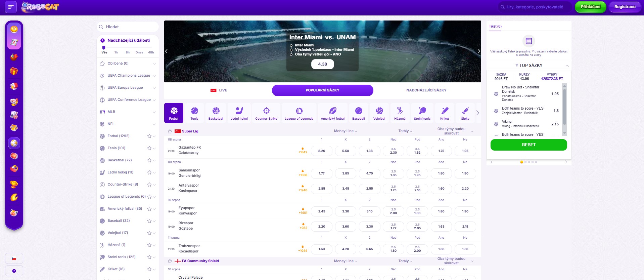The width and height of the screenshot is (644, 280).
Task: Switch to POPULÁRNÍ SÁZKY tab
Action: click(x=323, y=90)
